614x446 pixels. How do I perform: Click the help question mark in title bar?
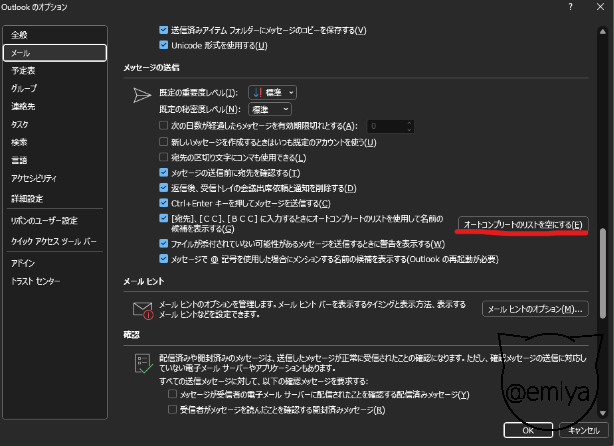click(x=571, y=9)
